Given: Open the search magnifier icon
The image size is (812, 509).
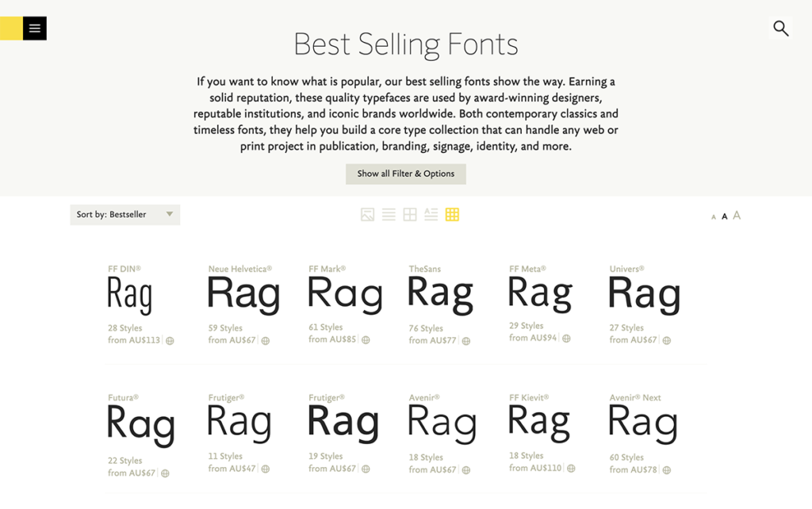Looking at the screenshot, I should click(x=781, y=28).
